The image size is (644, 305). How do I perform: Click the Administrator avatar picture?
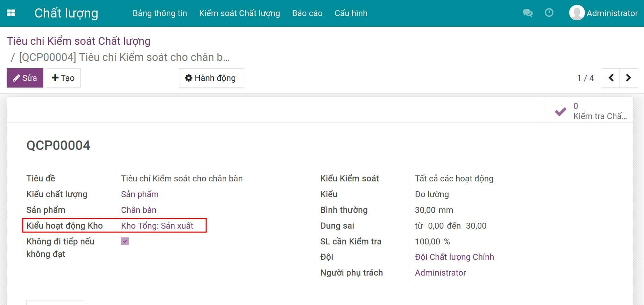pyautogui.click(x=577, y=13)
